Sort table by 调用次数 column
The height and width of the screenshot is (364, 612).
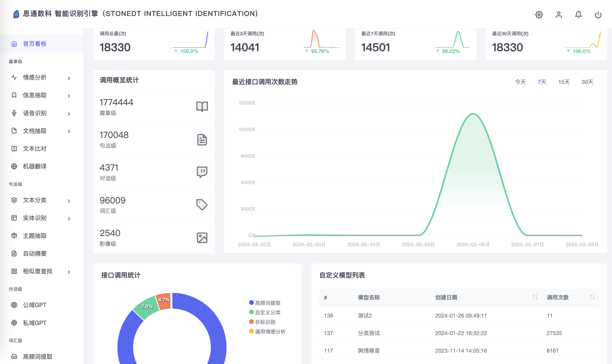point(592,297)
